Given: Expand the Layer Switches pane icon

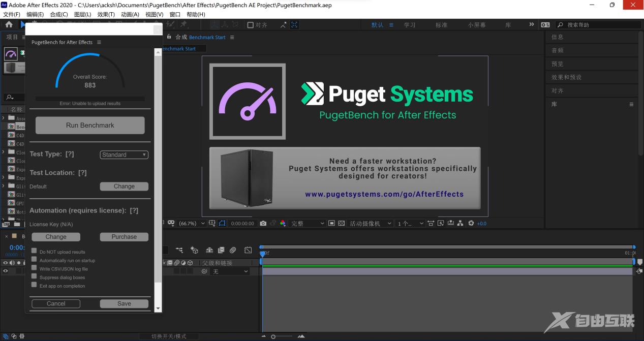Looking at the screenshot, I should tap(7, 336).
